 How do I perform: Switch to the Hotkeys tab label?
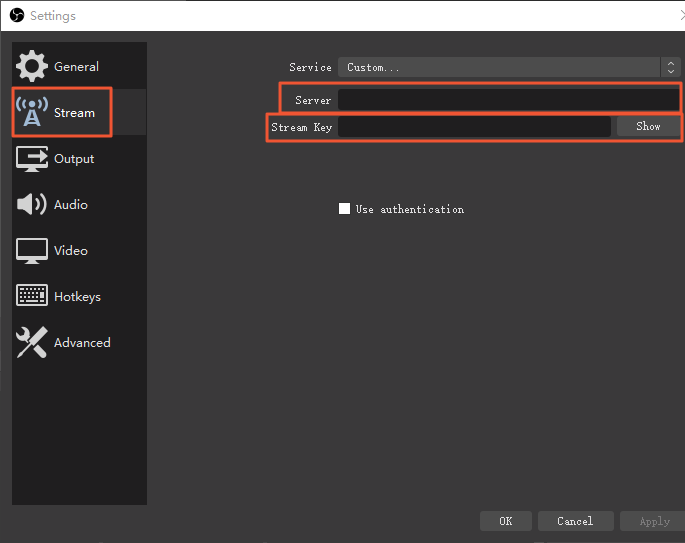point(77,297)
